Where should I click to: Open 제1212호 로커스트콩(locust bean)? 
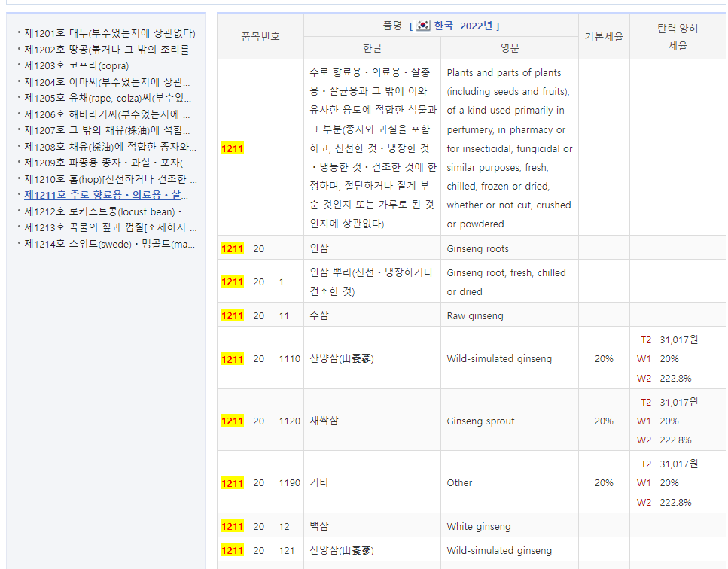click(x=108, y=211)
